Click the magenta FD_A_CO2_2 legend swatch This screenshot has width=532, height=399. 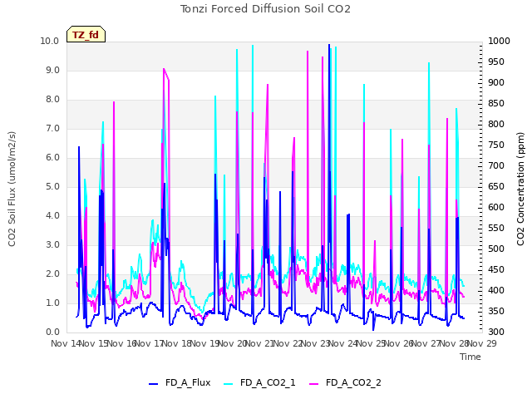click(x=314, y=384)
